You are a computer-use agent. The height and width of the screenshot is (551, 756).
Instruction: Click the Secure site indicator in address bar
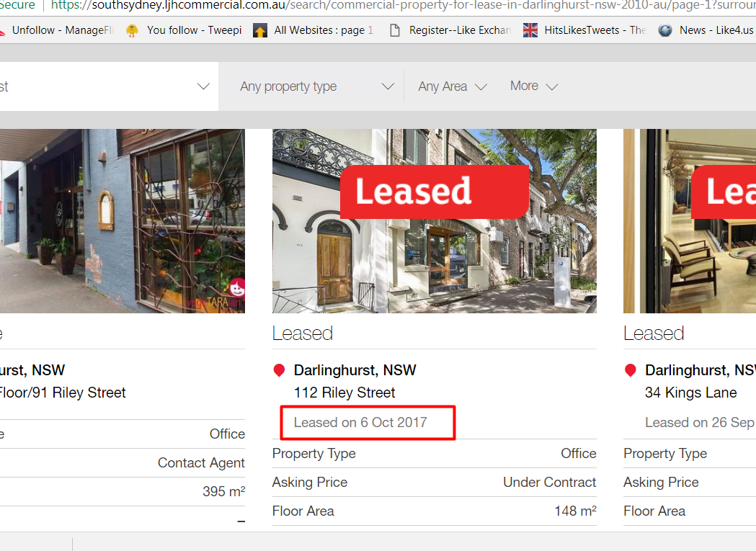coord(17,5)
